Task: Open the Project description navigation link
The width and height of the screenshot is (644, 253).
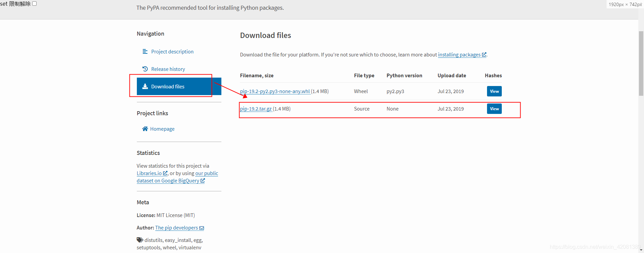Action: click(172, 51)
